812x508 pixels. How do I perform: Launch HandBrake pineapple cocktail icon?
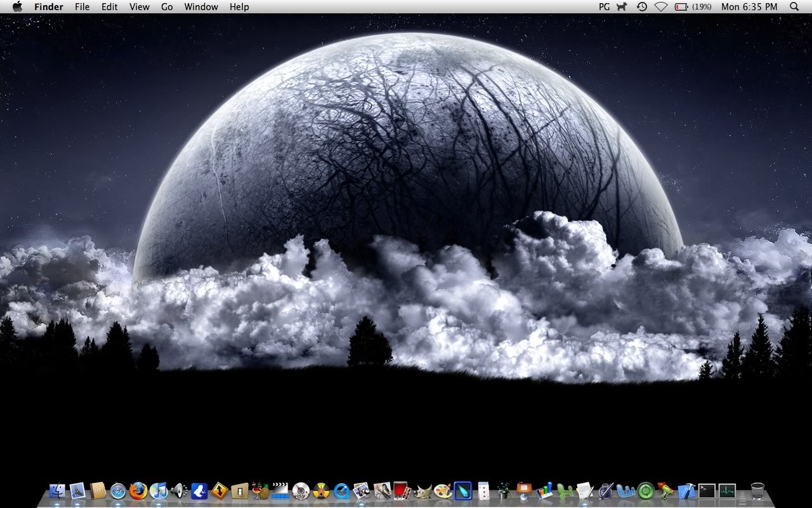260,490
